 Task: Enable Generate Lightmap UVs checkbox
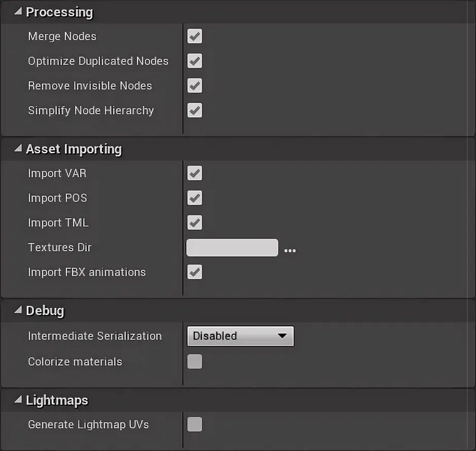(x=195, y=425)
